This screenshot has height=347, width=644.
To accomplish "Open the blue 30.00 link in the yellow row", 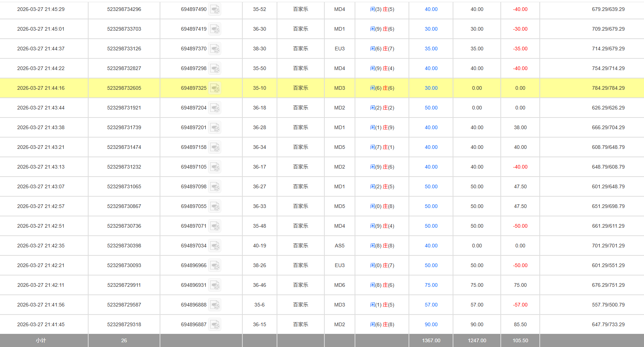I will [x=431, y=88].
